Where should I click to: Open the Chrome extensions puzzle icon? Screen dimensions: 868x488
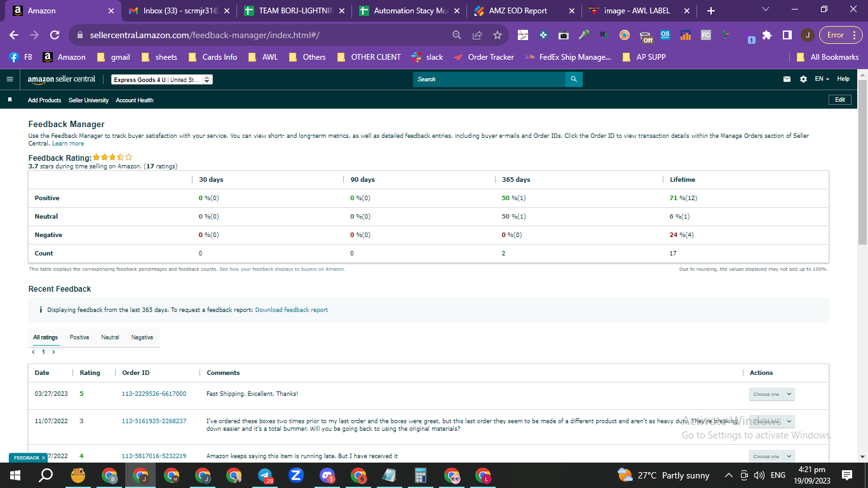767,35
